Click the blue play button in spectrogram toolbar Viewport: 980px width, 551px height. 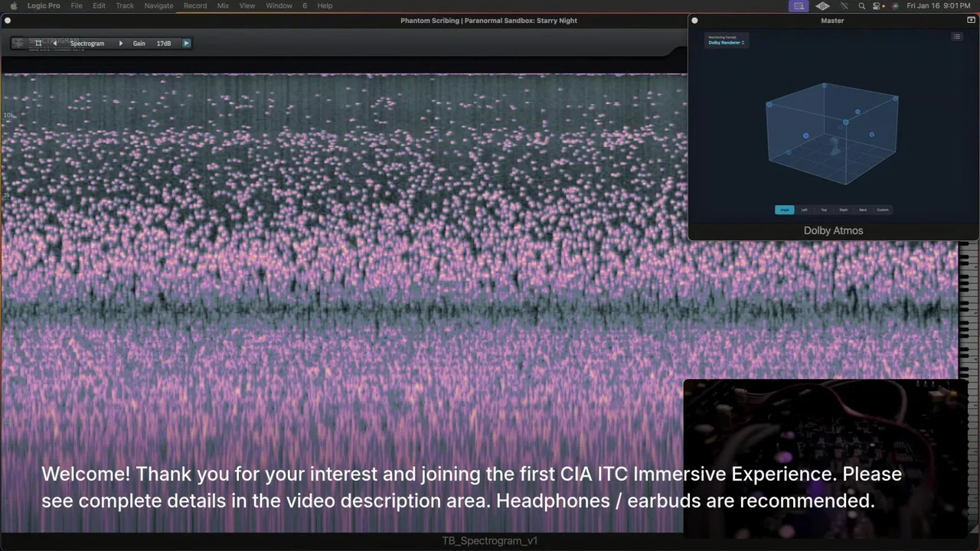pyautogui.click(x=186, y=44)
